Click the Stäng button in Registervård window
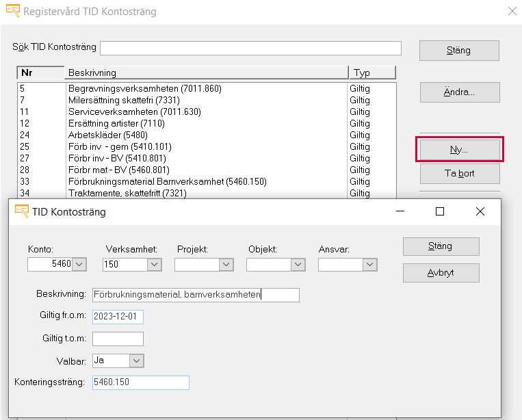This screenshot has height=420, width=522. [459, 51]
